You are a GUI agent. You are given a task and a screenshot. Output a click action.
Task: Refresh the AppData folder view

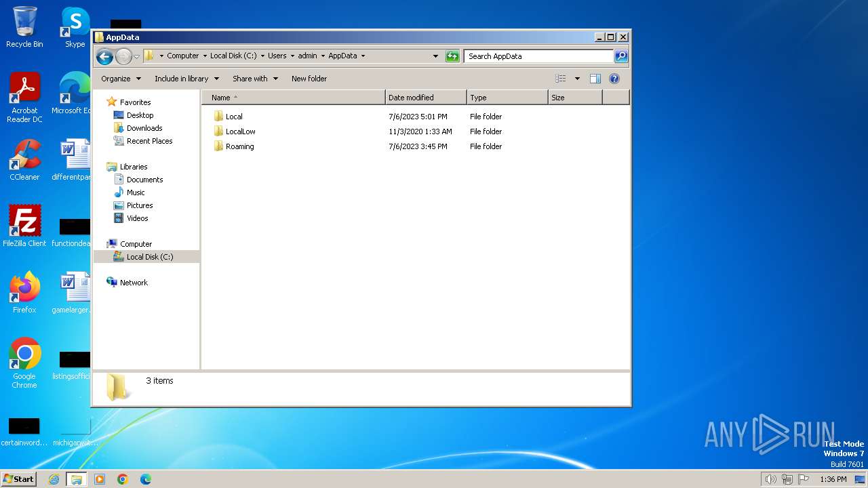pyautogui.click(x=452, y=56)
